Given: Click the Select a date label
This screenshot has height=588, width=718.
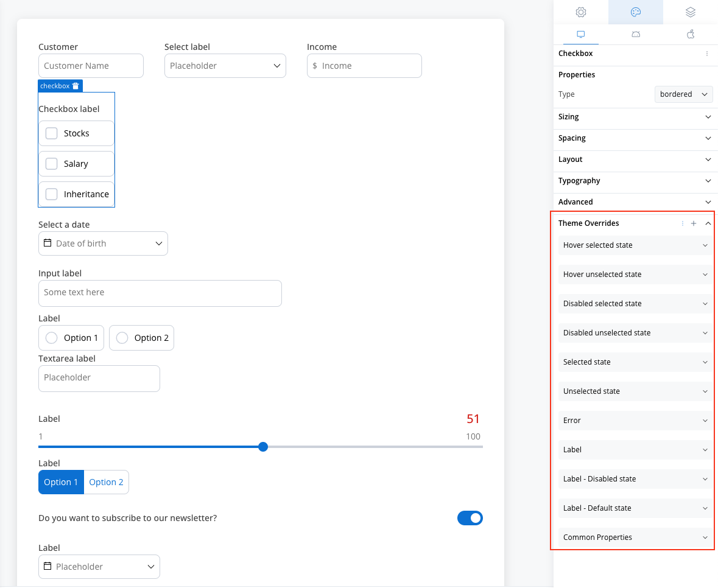Looking at the screenshot, I should coord(64,225).
